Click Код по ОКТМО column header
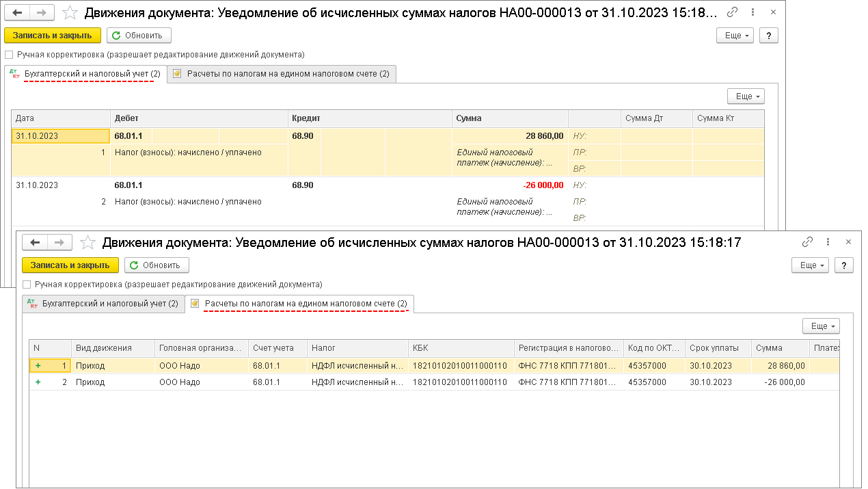This screenshot has height=489, width=868. pos(654,348)
